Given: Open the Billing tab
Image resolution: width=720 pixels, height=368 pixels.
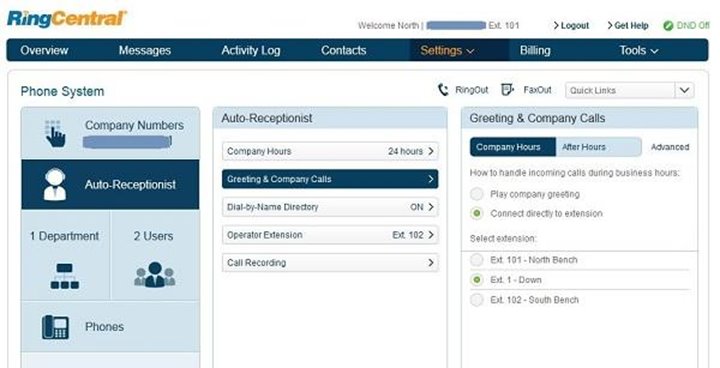Looking at the screenshot, I should click(535, 51).
